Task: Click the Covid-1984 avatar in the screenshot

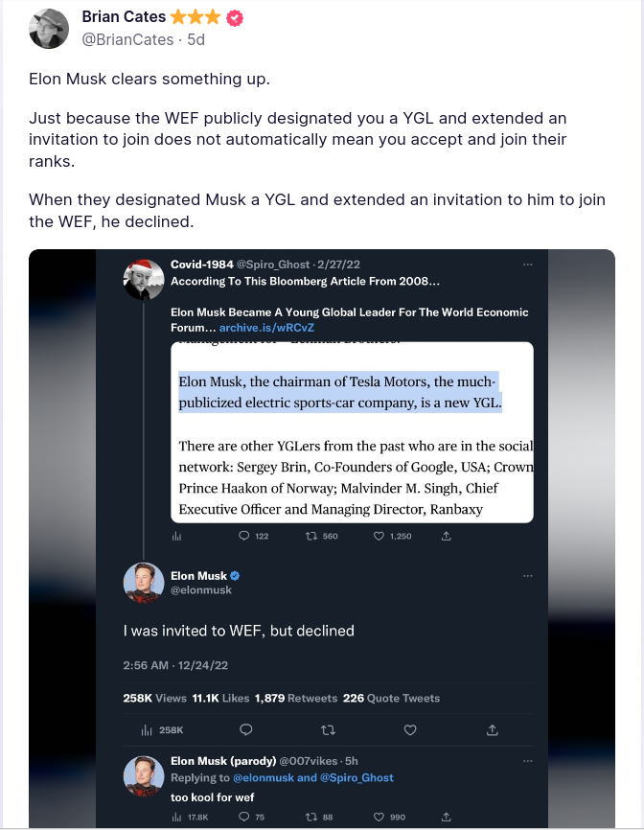Action: (x=143, y=278)
